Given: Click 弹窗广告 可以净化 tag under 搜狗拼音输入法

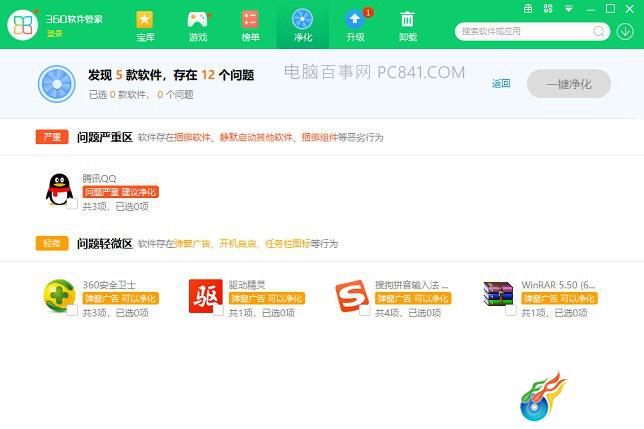Looking at the screenshot, I should 413,298.
